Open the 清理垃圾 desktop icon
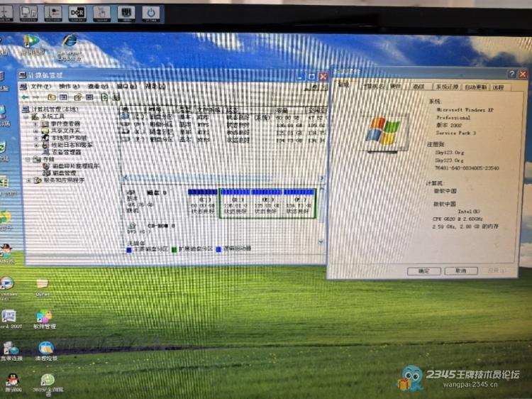This screenshot has width=532, height=399. pos(46,348)
